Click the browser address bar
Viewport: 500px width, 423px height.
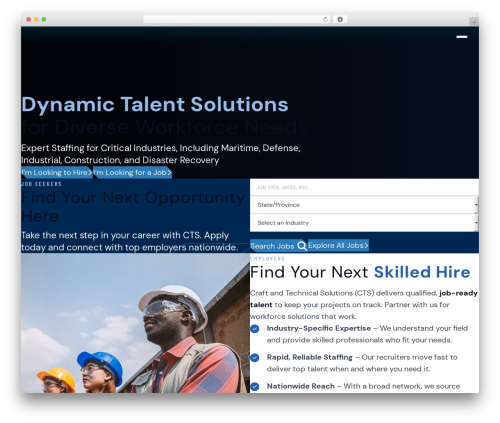(x=237, y=19)
